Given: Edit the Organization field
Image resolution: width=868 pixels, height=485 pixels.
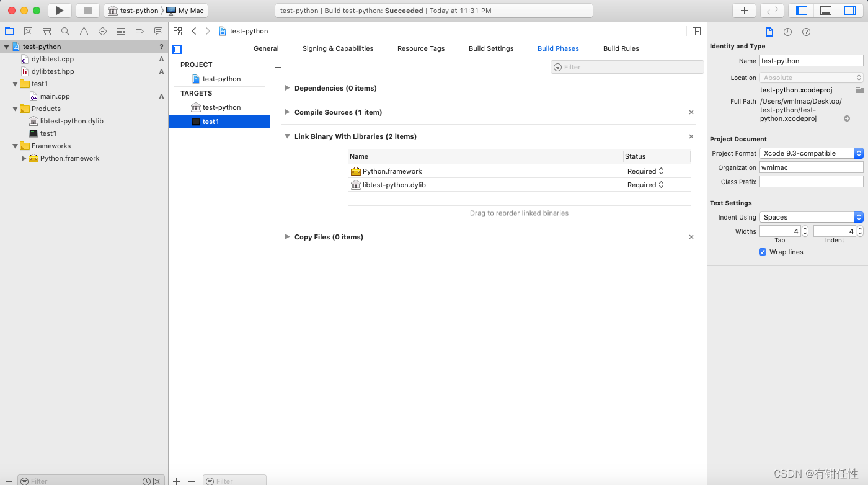Looking at the screenshot, I should pos(811,167).
